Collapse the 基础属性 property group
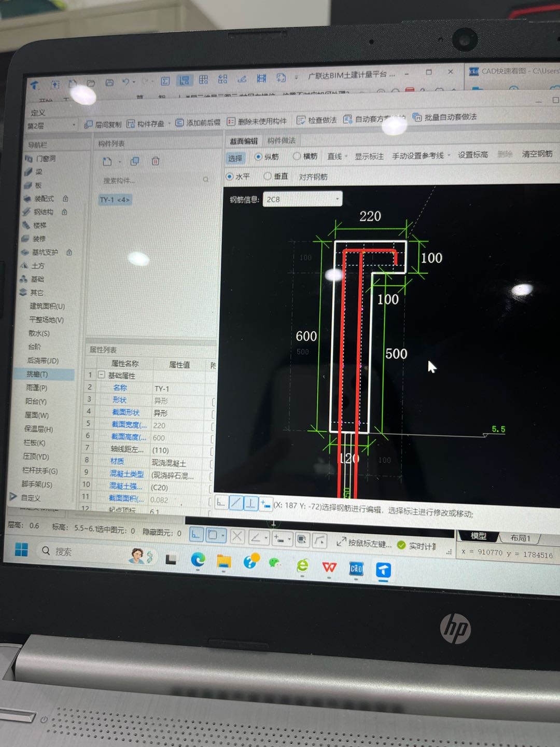 (x=102, y=375)
